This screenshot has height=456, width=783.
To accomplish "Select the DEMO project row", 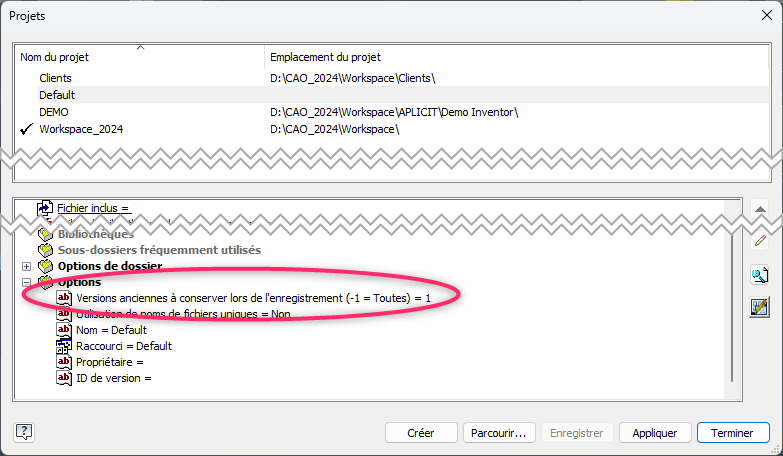I will [x=54, y=112].
